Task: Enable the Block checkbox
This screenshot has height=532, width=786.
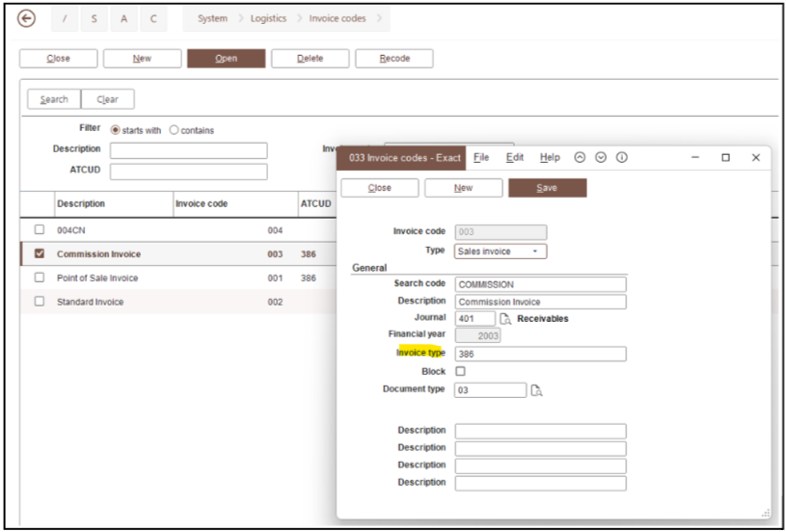Action: (x=460, y=371)
